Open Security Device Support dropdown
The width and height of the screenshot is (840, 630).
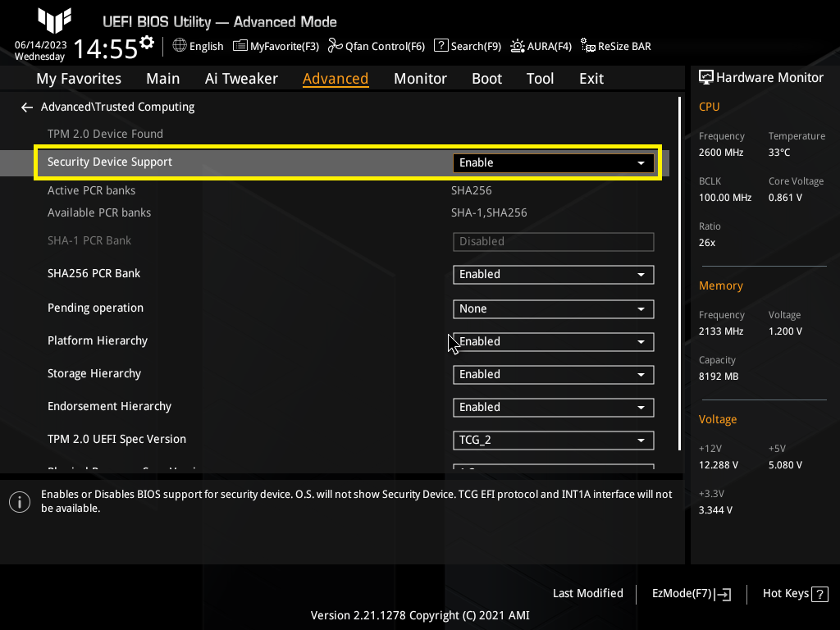coord(554,163)
